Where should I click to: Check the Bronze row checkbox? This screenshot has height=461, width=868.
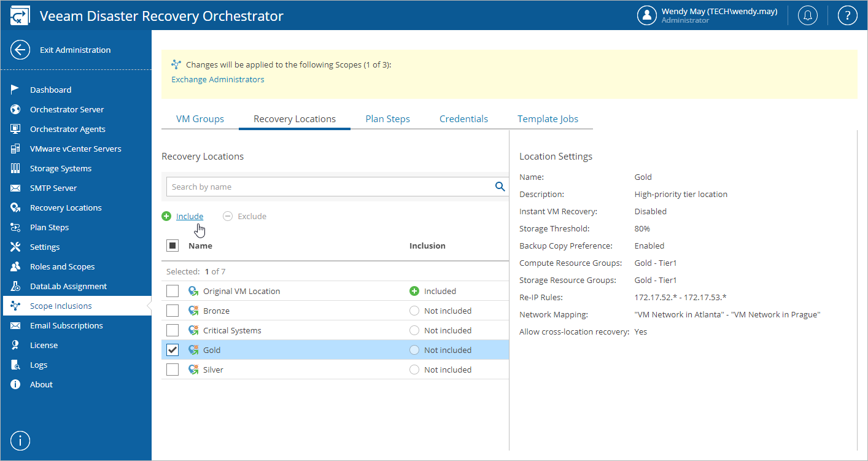click(x=172, y=311)
